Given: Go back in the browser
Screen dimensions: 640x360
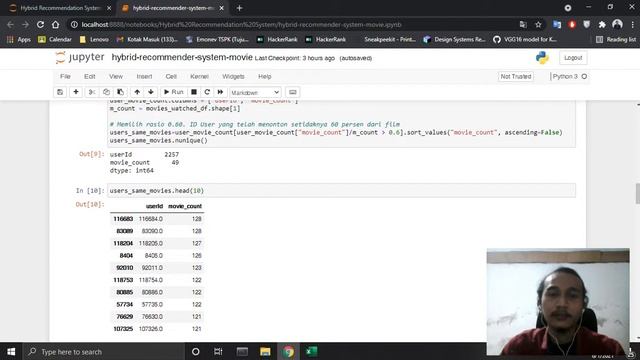Looking at the screenshot, I should 10,24.
